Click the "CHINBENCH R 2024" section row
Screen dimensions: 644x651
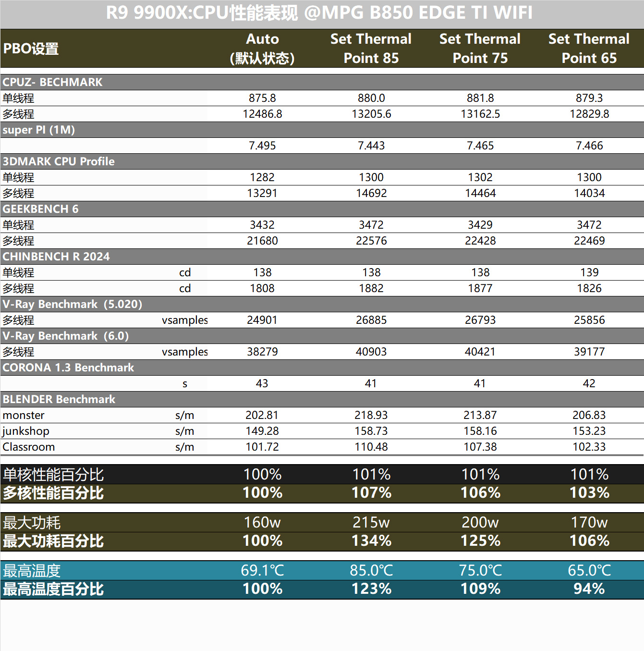(x=322, y=257)
